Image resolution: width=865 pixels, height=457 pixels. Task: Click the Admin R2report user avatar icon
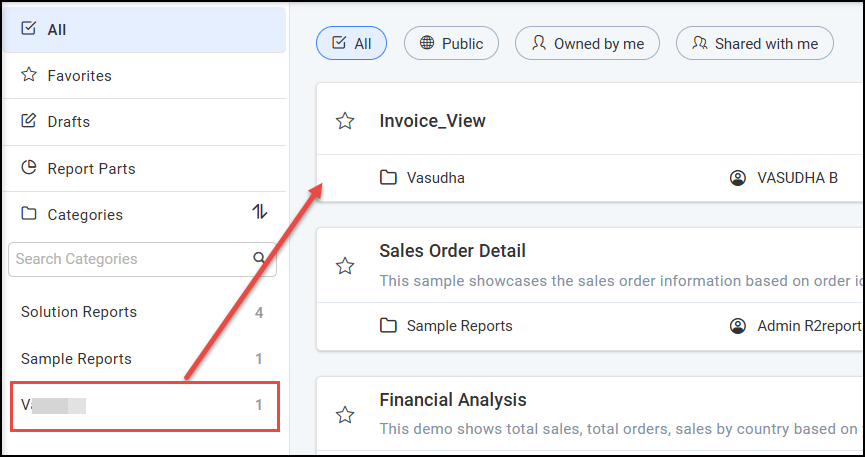(x=738, y=325)
